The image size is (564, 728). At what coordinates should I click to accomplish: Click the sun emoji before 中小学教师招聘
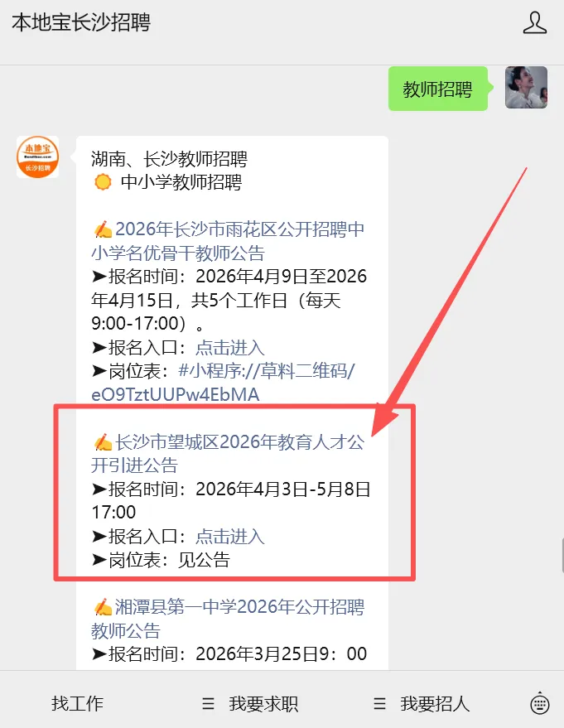click(103, 181)
